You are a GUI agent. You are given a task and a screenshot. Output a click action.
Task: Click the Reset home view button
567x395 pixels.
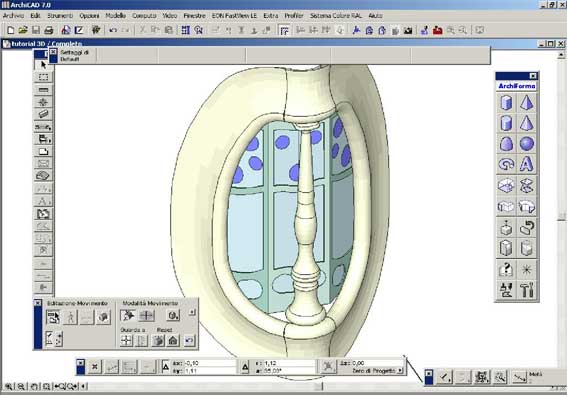173,340
